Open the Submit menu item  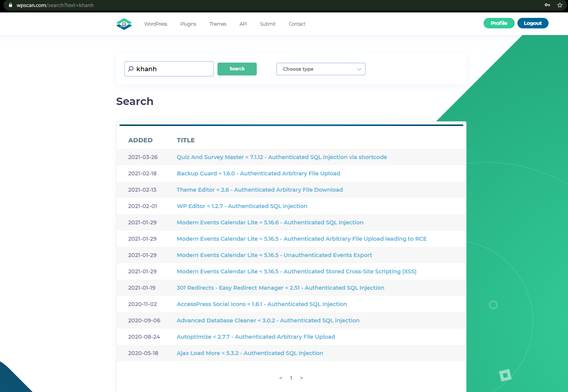click(268, 24)
